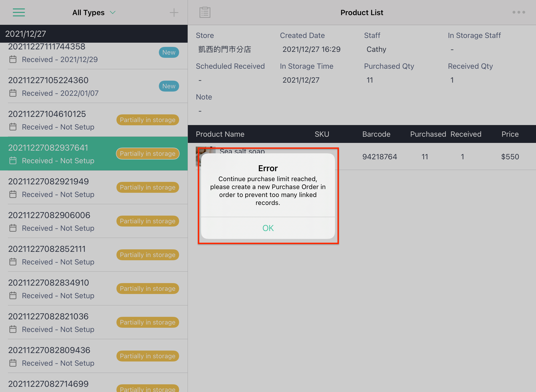The width and height of the screenshot is (536, 392).
Task: Click the Product Name column header
Action: 220,134
